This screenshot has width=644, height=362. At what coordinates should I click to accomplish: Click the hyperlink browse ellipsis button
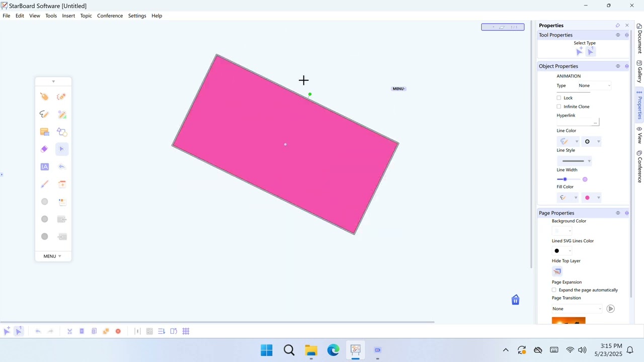click(596, 122)
